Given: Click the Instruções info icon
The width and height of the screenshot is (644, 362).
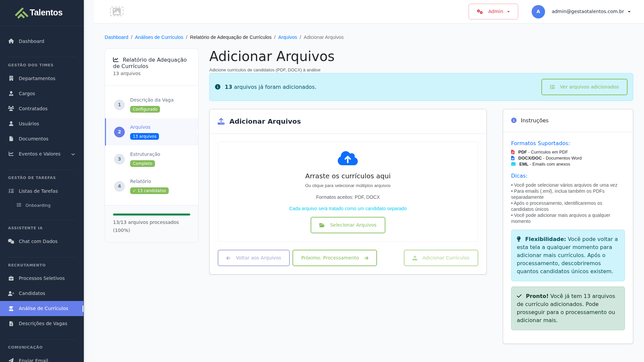Looking at the screenshot, I should point(514,120).
